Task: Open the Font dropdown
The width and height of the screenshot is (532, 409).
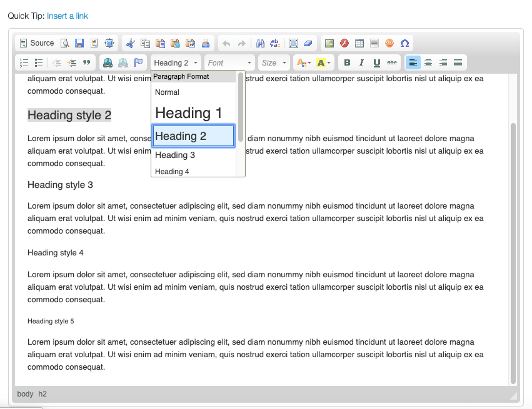Action: pos(229,62)
